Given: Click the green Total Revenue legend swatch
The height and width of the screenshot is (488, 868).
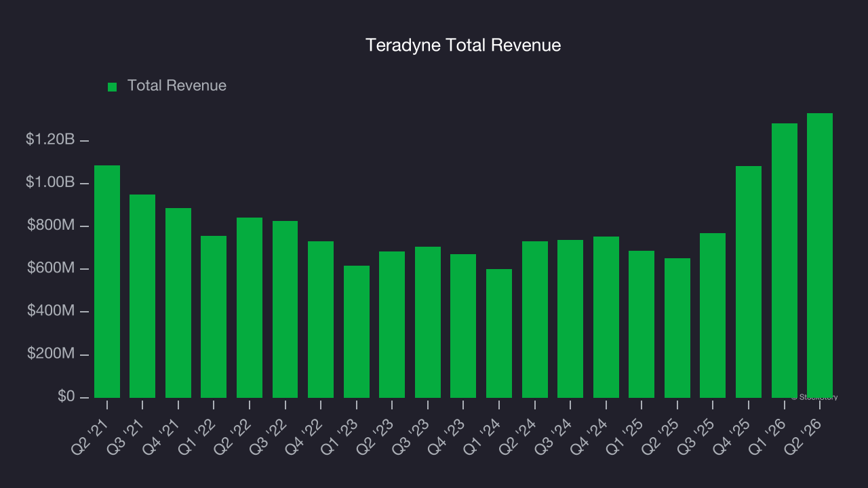Looking at the screenshot, I should pyautogui.click(x=113, y=87).
